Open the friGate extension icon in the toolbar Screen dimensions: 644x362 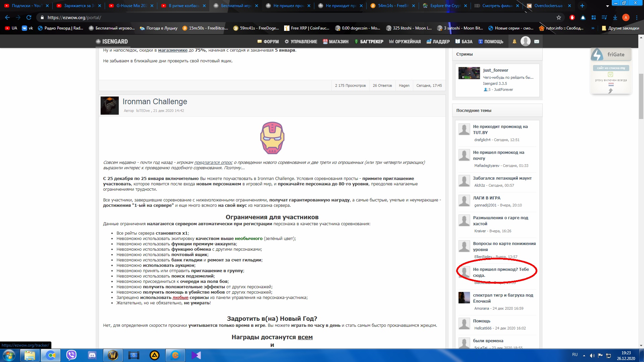click(x=583, y=17)
